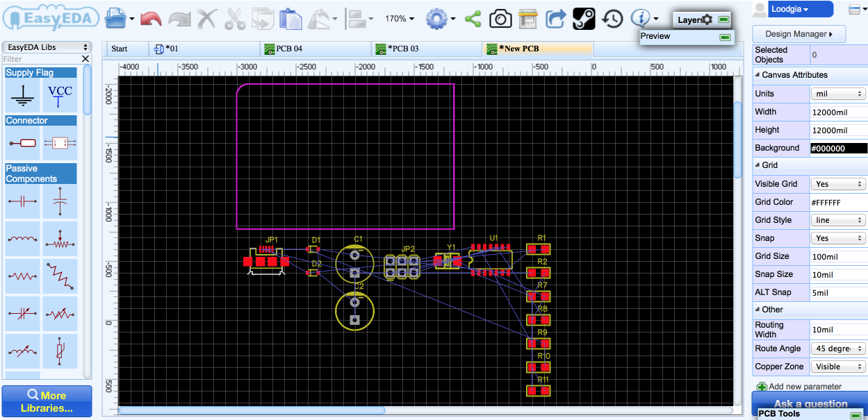Viewport: 868px width, 420px height.
Task: Click the Align objects icon
Action: pyautogui.click(x=356, y=19)
